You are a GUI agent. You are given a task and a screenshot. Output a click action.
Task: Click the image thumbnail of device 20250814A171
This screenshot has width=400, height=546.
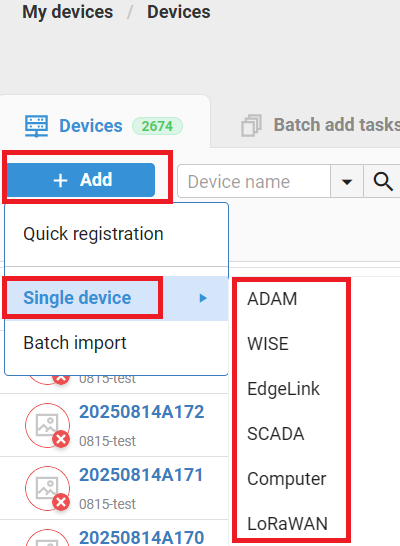(x=47, y=488)
